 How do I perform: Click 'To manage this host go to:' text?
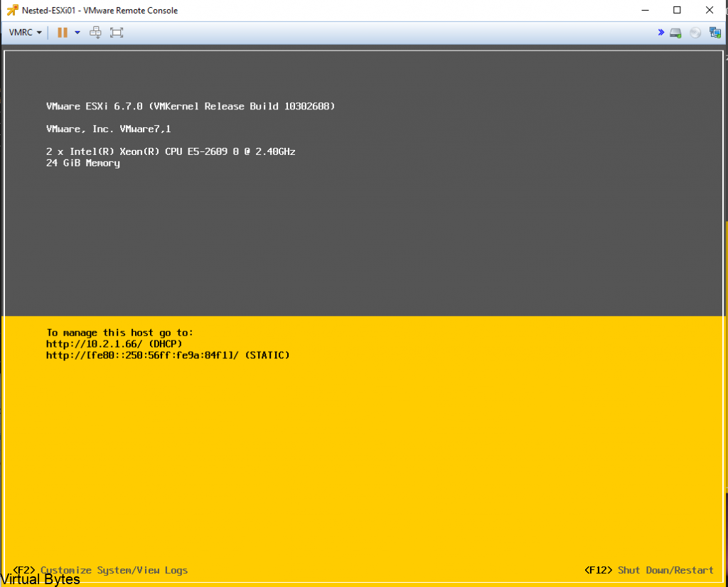tap(119, 333)
